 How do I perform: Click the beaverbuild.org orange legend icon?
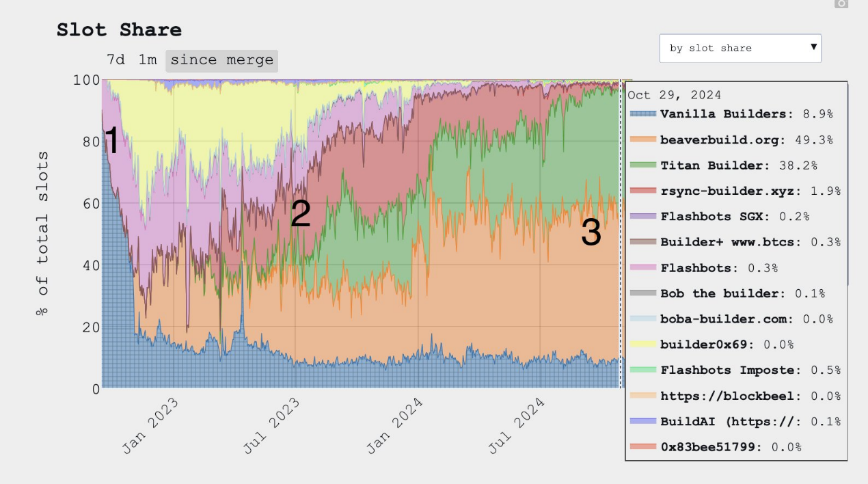tap(642, 140)
